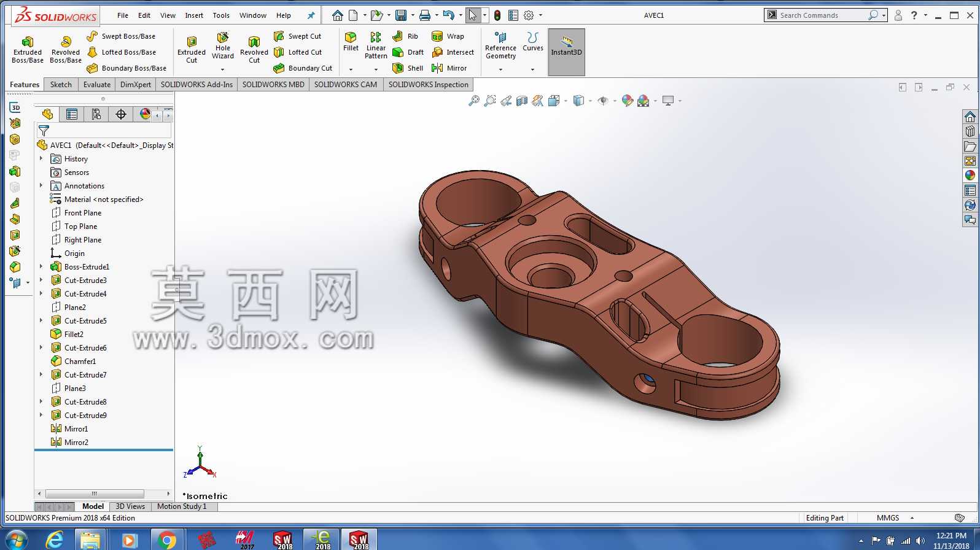
Task: Select the Extruded Boss/Base tool
Action: pyautogui.click(x=28, y=50)
